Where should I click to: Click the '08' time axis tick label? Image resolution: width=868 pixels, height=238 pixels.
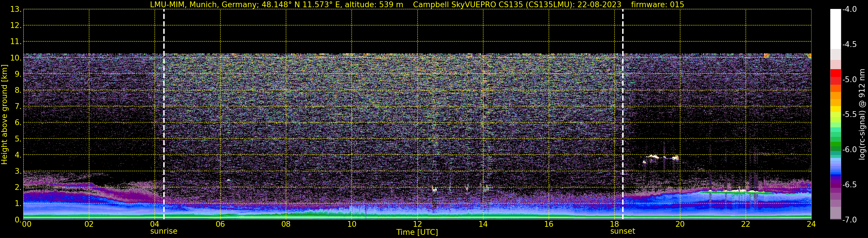pos(286,224)
